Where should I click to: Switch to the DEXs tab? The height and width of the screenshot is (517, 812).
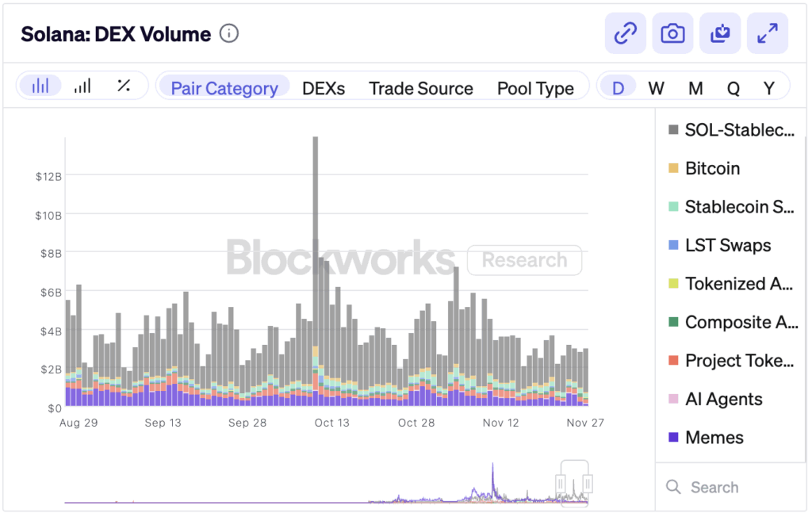[x=324, y=88]
